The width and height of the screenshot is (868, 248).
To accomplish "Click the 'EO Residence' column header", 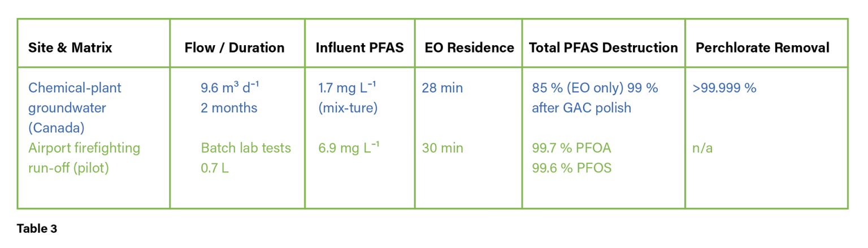I will point(469,47).
